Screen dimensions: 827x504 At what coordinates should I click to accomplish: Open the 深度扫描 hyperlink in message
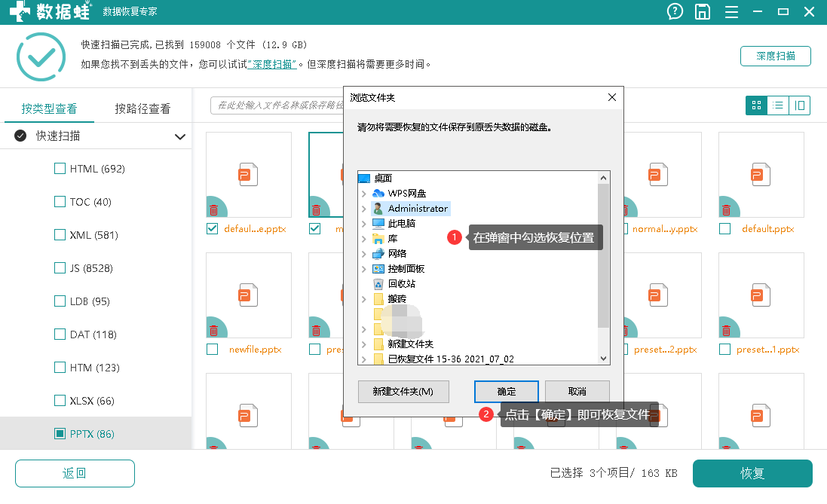coord(272,64)
